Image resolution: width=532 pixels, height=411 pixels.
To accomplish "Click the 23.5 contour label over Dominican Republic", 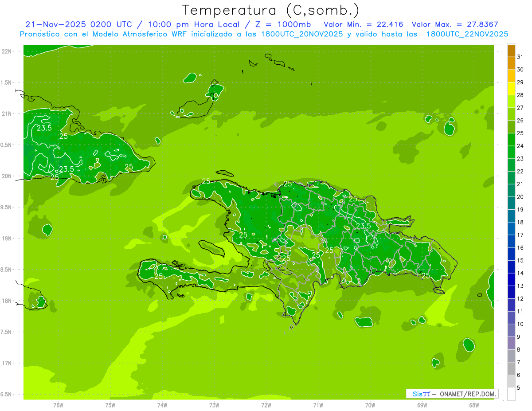I will 364,226.
